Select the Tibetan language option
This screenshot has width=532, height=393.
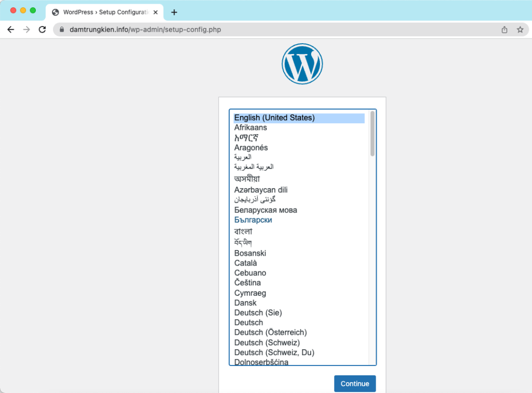(x=299, y=242)
